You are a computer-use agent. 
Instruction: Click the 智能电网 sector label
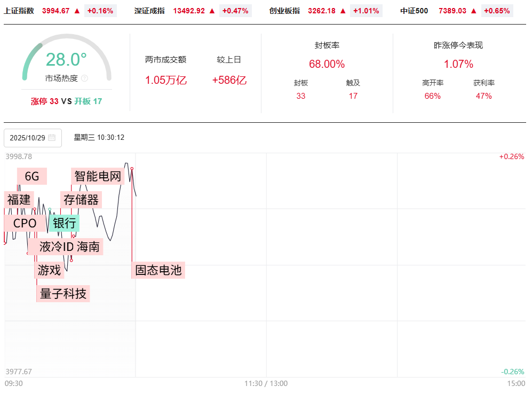pyautogui.click(x=98, y=176)
